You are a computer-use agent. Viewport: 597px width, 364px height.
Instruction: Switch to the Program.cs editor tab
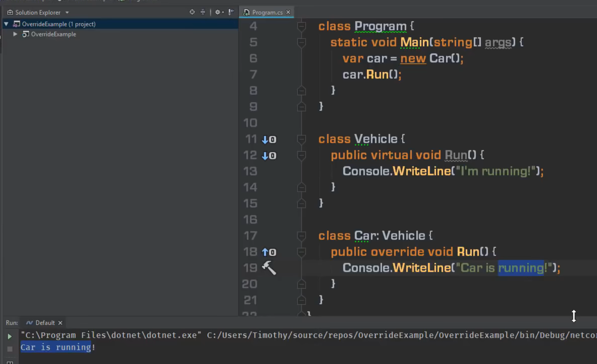coord(267,12)
